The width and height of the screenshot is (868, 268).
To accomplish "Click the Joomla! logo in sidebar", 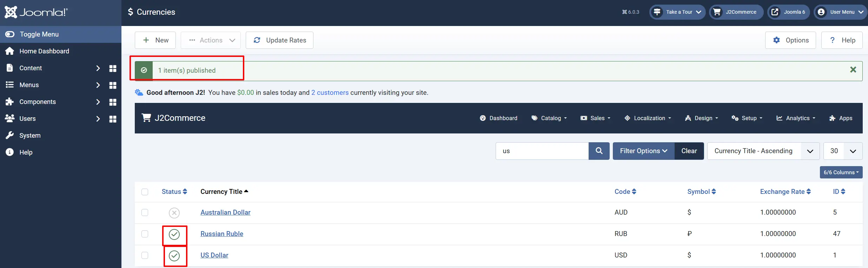I will click(x=36, y=12).
